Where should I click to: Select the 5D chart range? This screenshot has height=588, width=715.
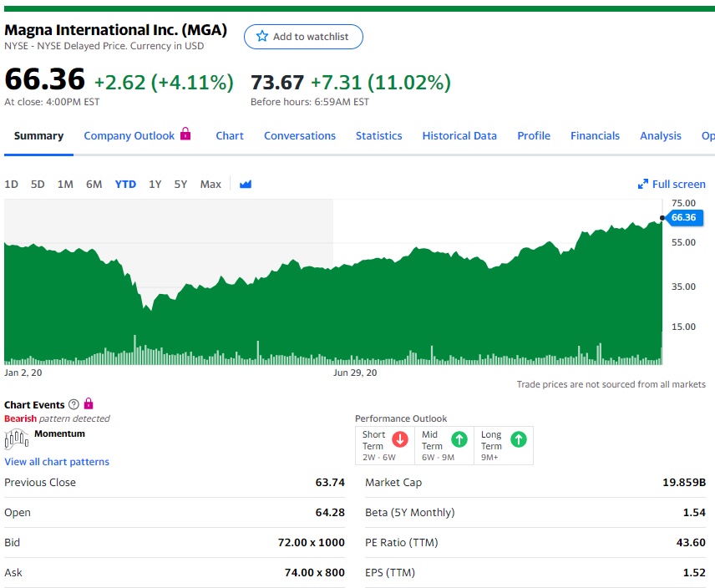point(38,184)
